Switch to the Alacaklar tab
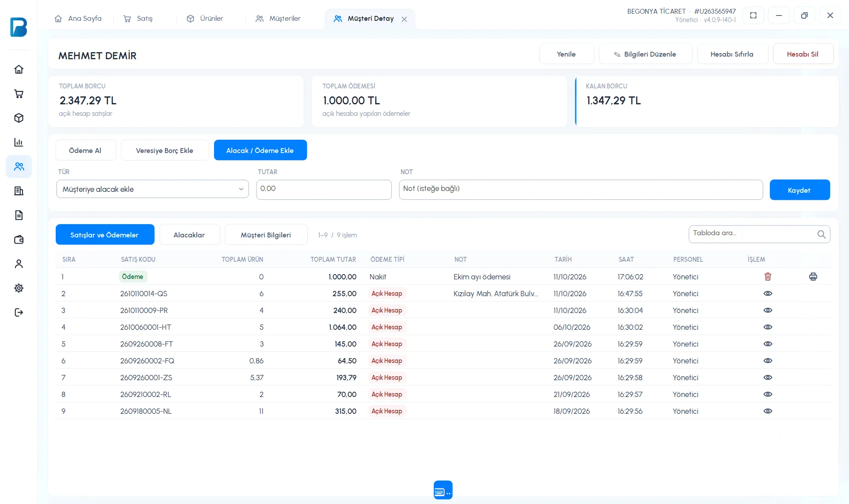This screenshot has width=849, height=504. (x=189, y=235)
